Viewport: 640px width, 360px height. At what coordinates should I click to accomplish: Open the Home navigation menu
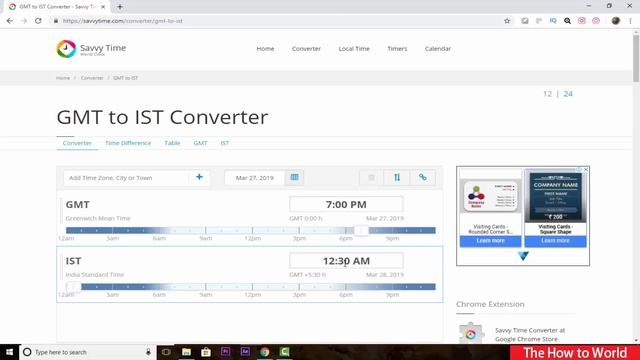(x=265, y=49)
